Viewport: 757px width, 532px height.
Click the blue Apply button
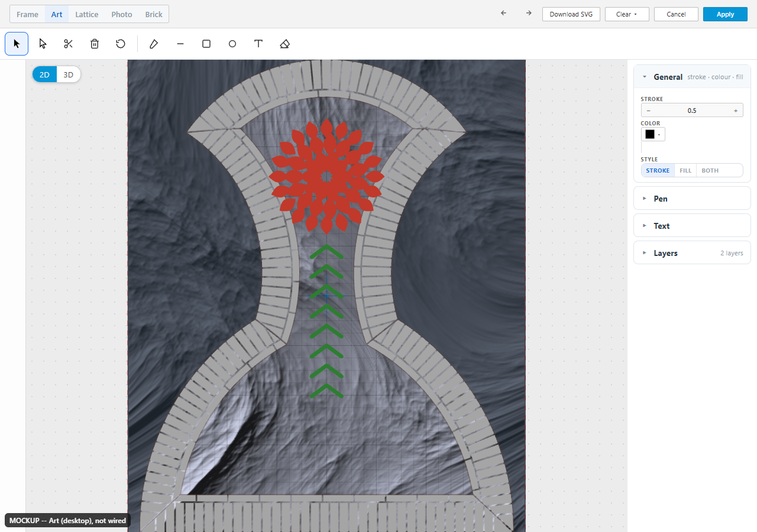pyautogui.click(x=725, y=14)
